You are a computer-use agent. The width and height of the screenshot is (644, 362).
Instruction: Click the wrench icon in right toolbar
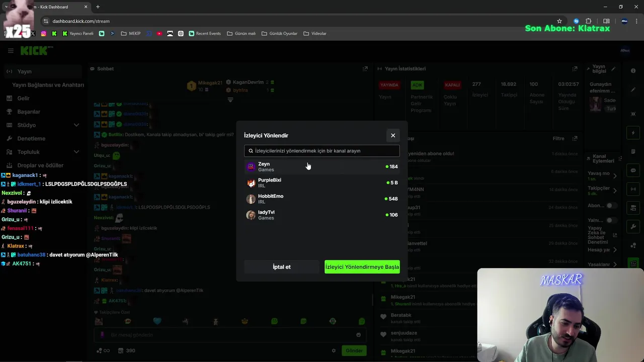[633, 226]
